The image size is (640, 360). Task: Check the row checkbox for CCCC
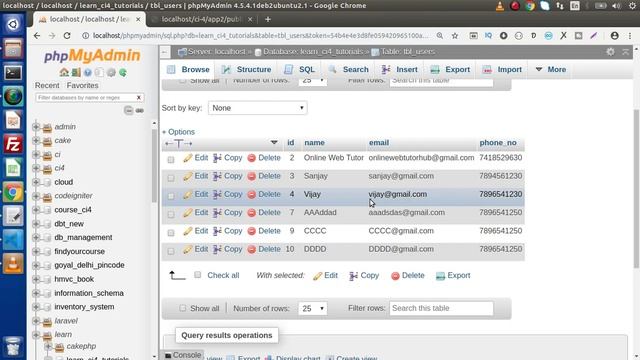point(171,233)
